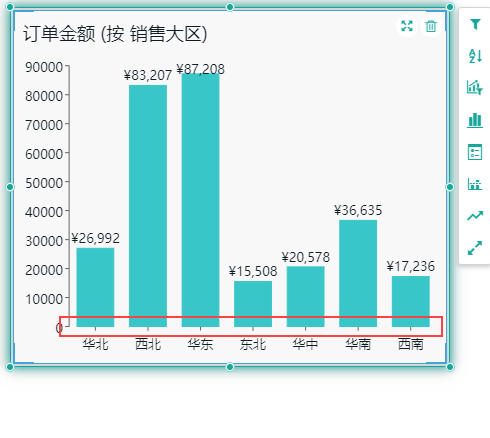
Task: Click the chart title 订单金额 (按 销售大区)
Action: point(115,34)
